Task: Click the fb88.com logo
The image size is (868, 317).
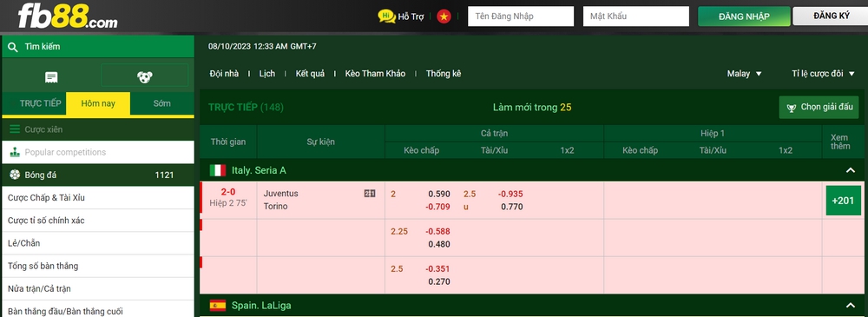Action: tap(68, 17)
